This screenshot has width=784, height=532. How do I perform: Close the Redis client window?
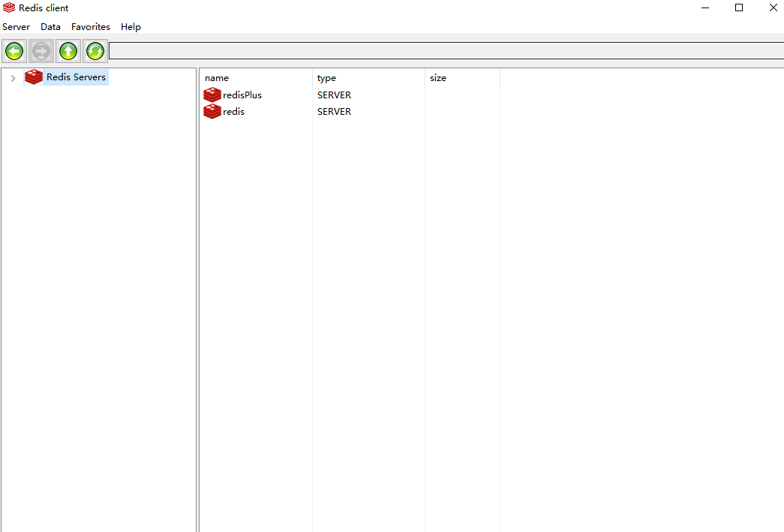pyautogui.click(x=773, y=8)
